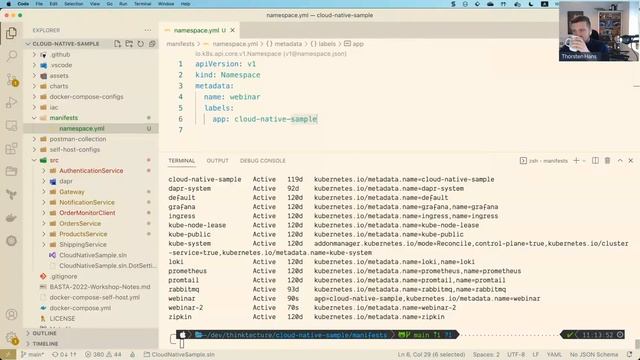Place cursor on line 6 app label

(264, 119)
